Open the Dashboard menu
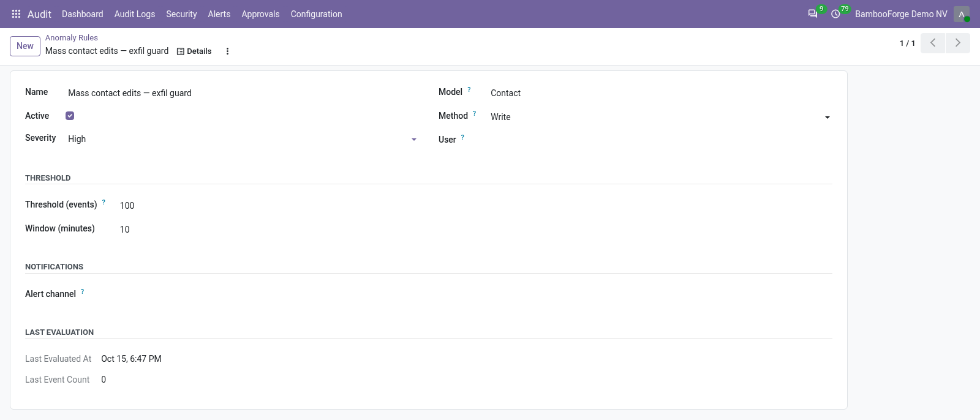The image size is (980, 420). tap(83, 14)
